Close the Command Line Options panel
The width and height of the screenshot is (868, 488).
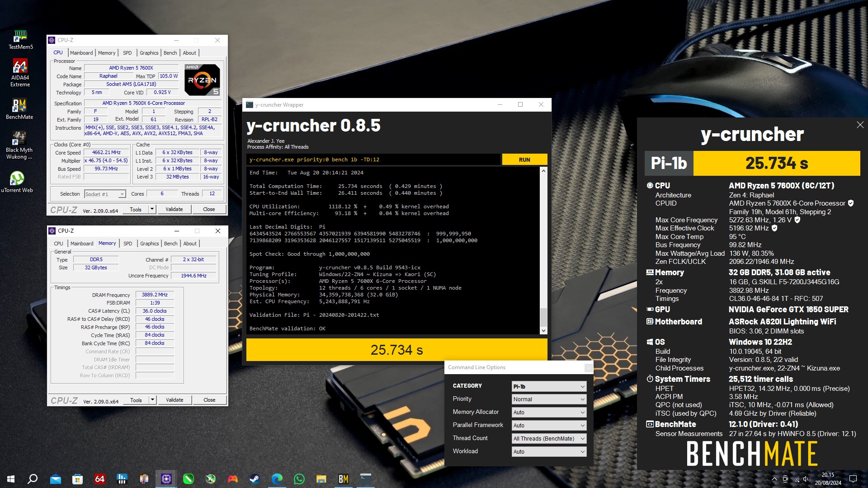tap(589, 368)
